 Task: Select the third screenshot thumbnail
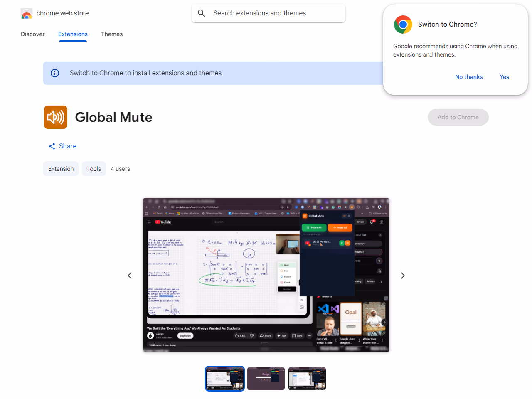pyautogui.click(x=307, y=379)
